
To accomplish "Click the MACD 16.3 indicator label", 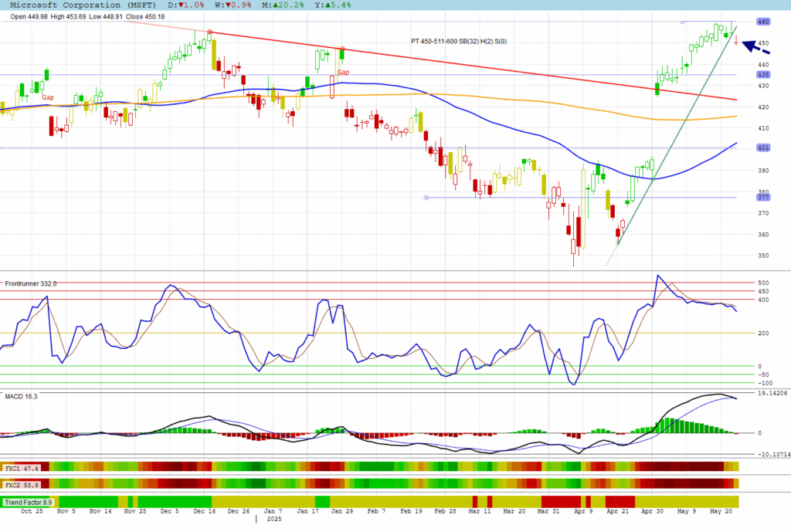I will click(21, 397).
